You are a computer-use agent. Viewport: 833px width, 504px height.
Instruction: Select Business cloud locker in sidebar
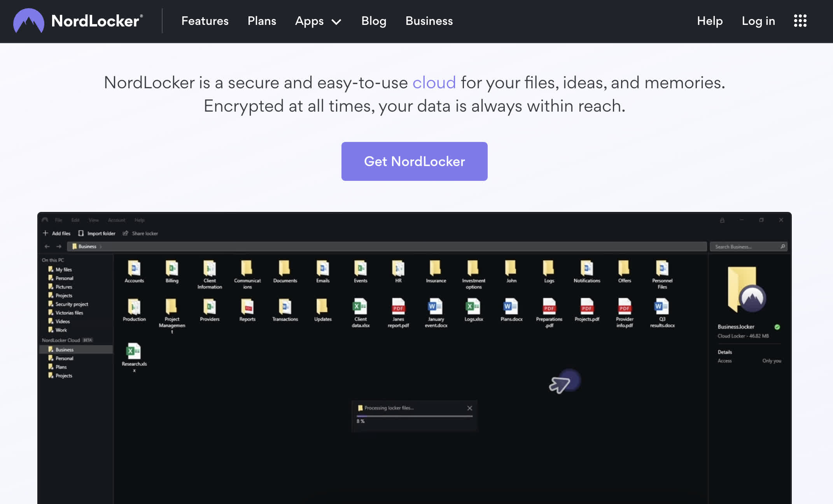(76, 350)
